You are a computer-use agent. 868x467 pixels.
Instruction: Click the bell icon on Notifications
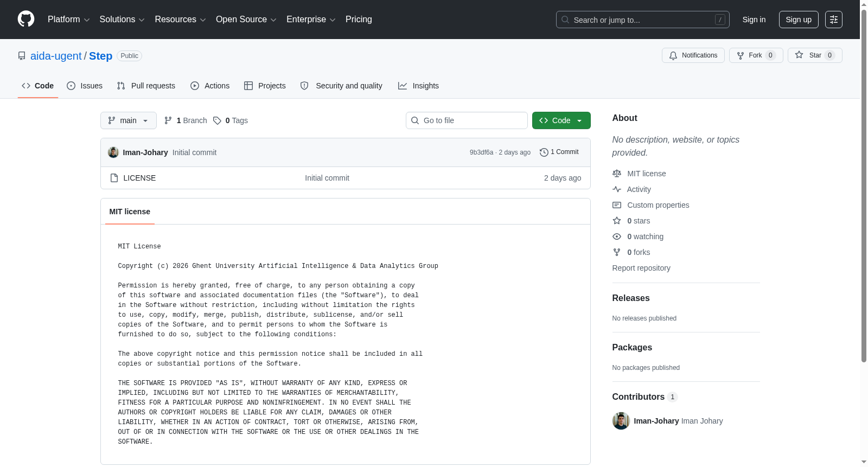tap(673, 55)
